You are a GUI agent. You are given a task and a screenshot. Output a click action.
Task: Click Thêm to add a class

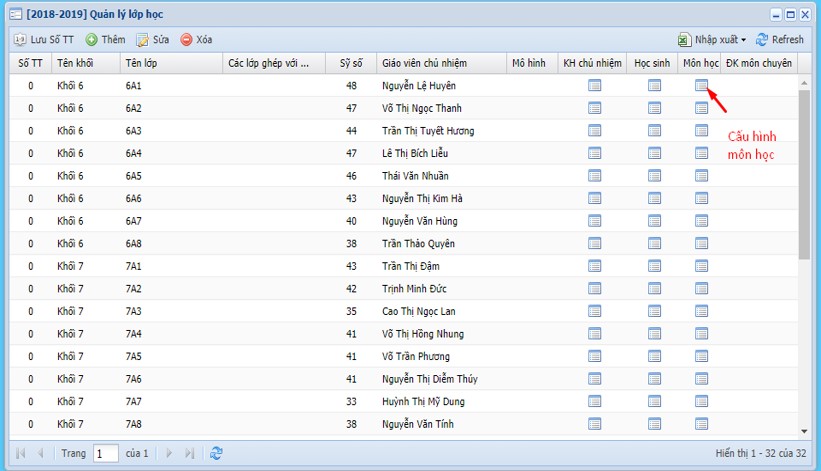pyautogui.click(x=105, y=39)
